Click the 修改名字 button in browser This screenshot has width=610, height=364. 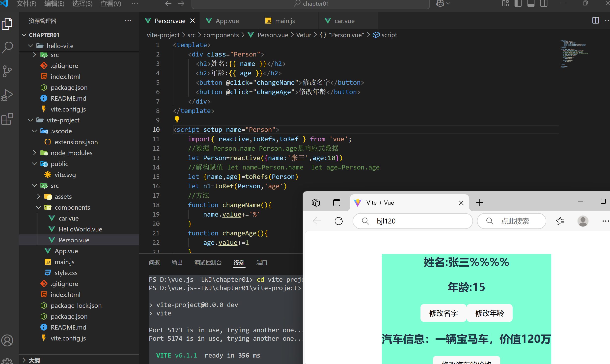pyautogui.click(x=443, y=313)
